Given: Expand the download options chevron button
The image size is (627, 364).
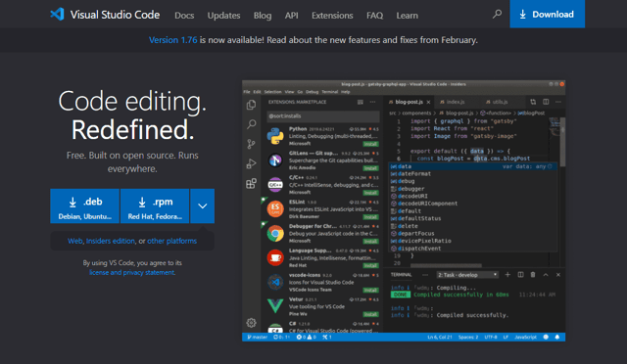Looking at the screenshot, I should (x=203, y=205).
